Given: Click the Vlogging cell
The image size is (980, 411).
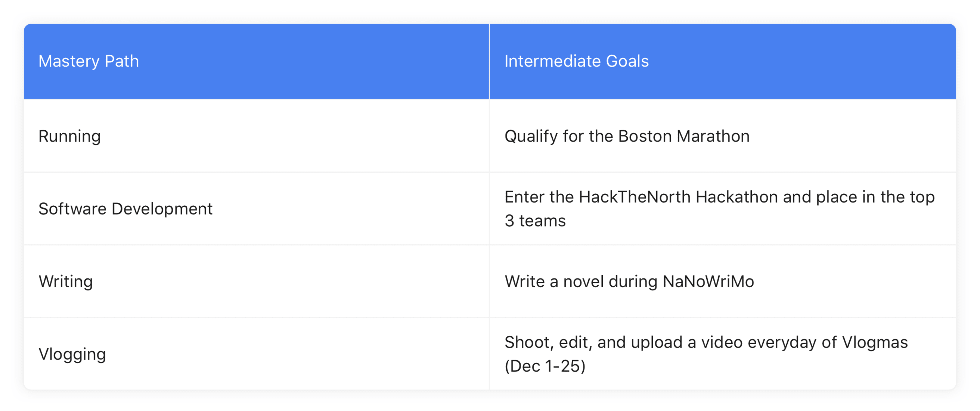Looking at the screenshot, I should [256, 354].
